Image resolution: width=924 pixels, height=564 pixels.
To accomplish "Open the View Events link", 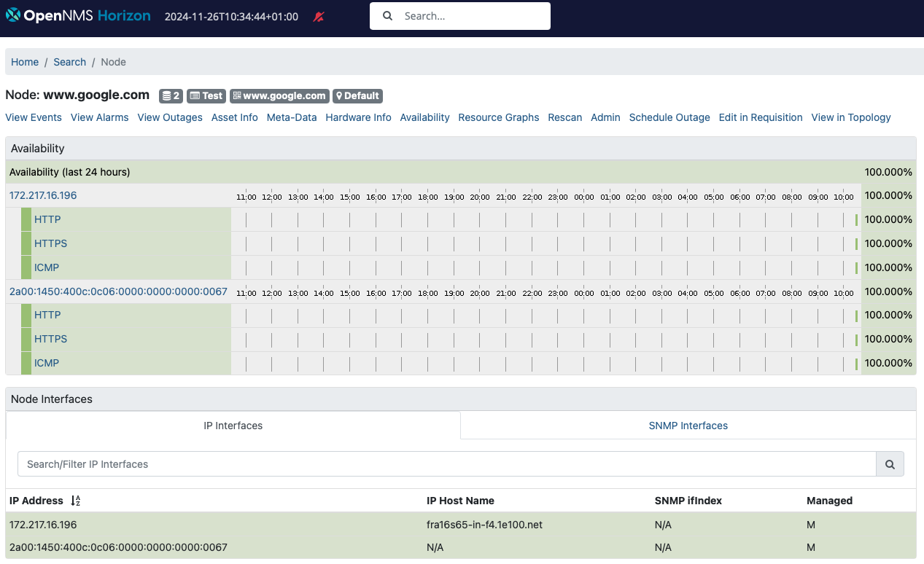I will pyautogui.click(x=34, y=117).
